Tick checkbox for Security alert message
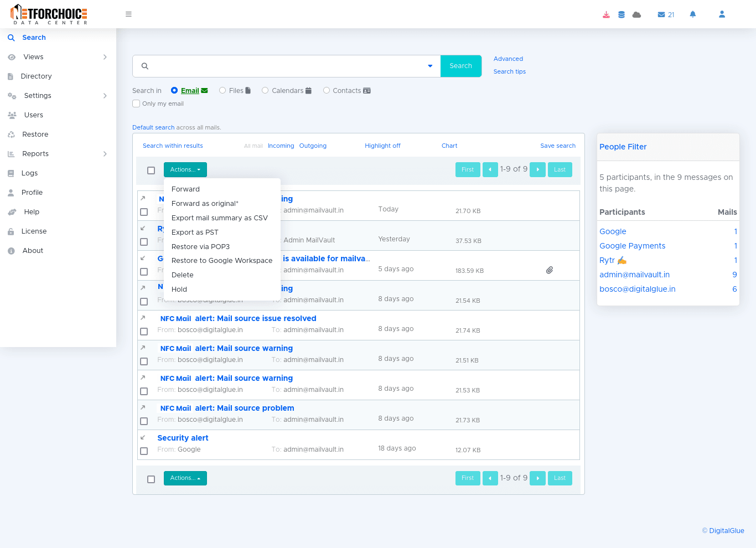 pos(144,451)
